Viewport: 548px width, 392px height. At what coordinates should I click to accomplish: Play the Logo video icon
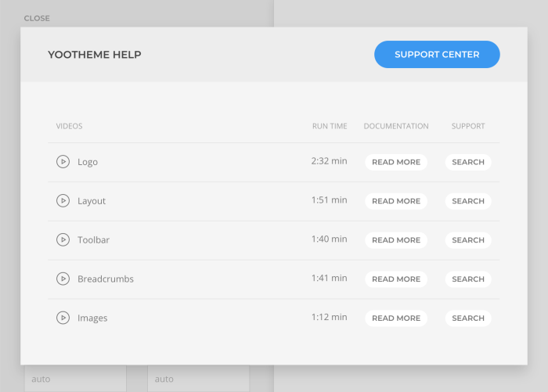coord(63,162)
